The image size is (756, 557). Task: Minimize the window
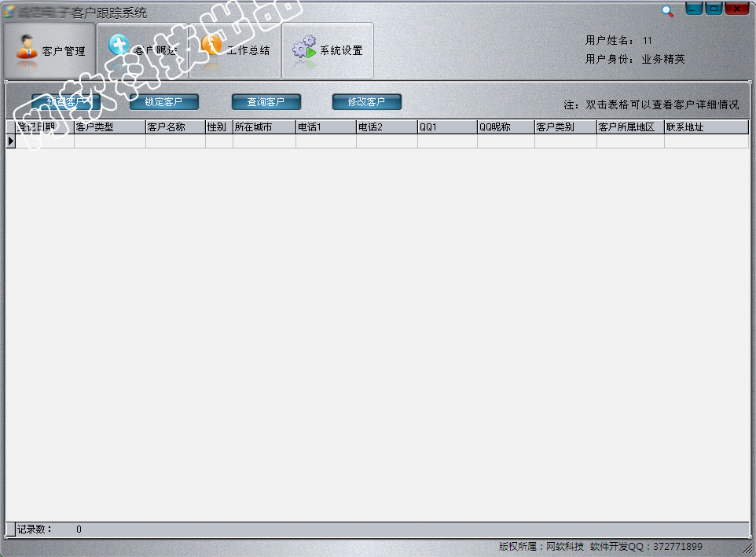[x=694, y=9]
